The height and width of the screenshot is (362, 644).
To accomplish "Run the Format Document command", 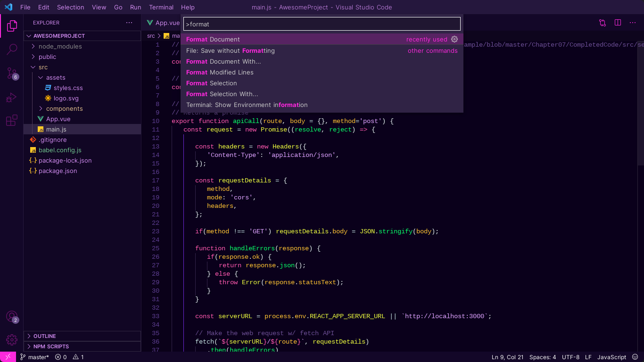I will pos(322,39).
